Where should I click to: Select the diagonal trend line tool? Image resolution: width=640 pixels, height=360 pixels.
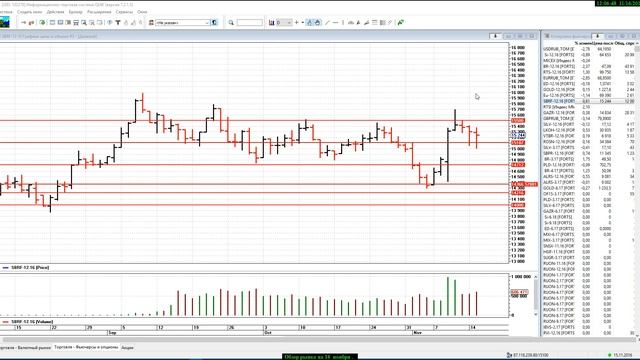click(327, 22)
